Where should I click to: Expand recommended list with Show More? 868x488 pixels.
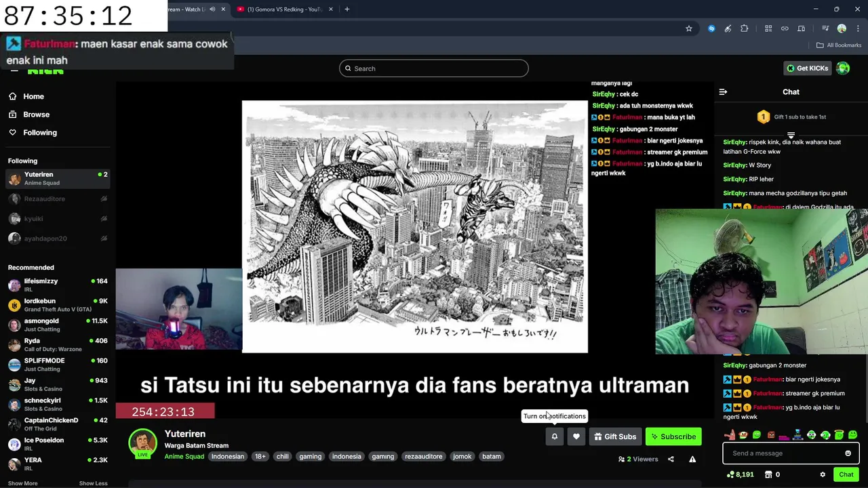click(x=22, y=483)
